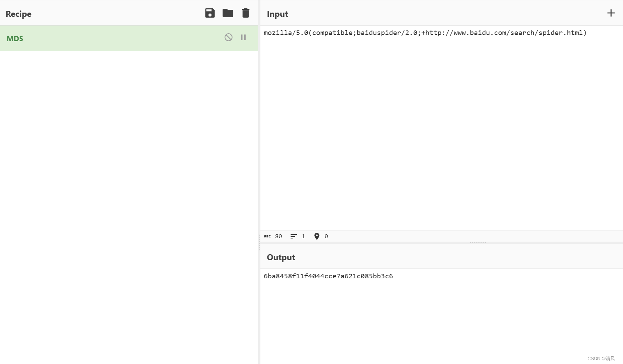Click the Output panel heading
This screenshot has width=623, height=364.
281,257
